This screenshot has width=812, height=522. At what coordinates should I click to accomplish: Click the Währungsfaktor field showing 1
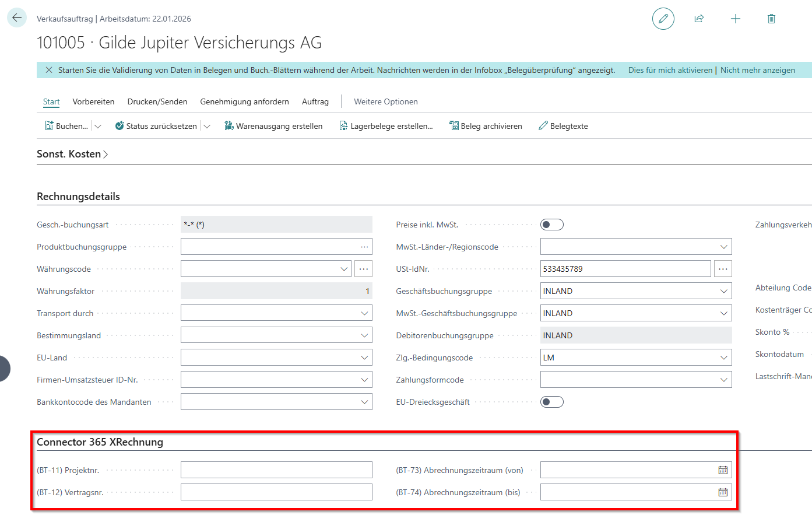(276, 291)
